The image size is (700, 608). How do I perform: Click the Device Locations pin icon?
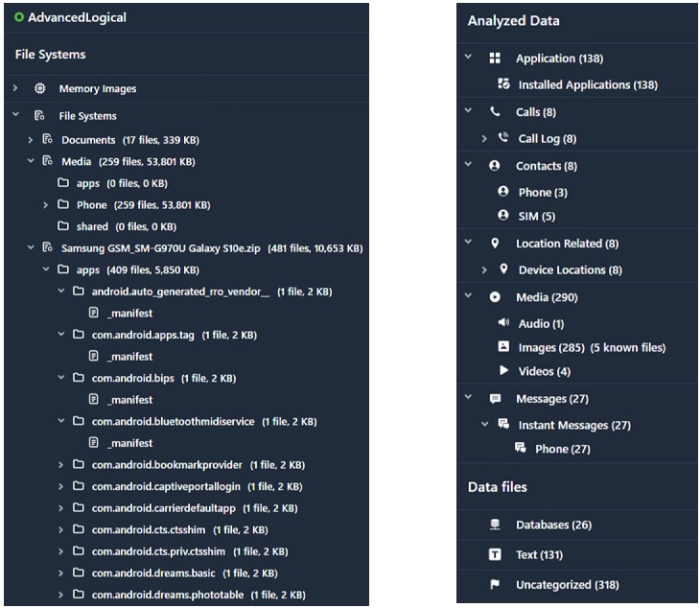coord(503,269)
